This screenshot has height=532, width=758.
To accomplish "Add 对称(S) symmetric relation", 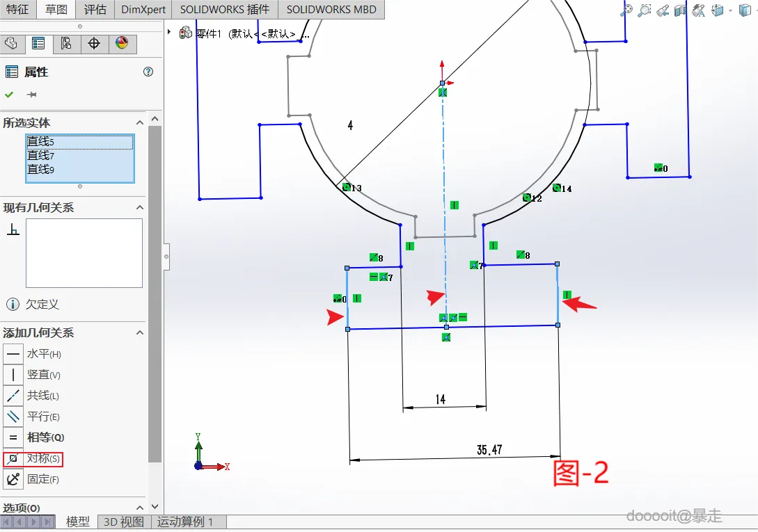I will 33,458.
